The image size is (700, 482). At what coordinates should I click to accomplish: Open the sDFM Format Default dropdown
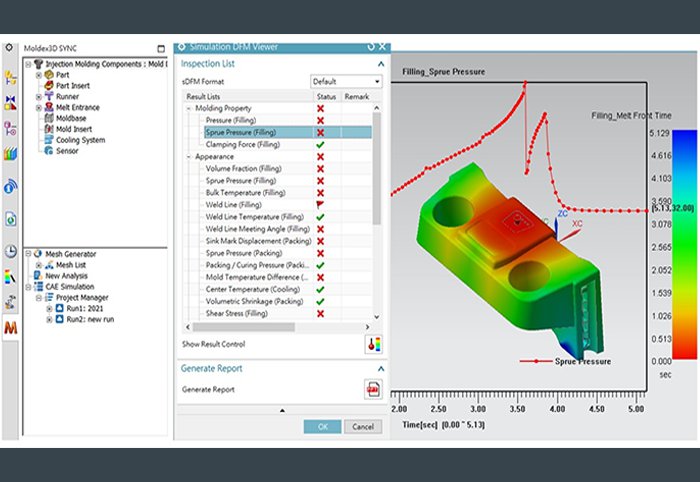pyautogui.click(x=346, y=81)
